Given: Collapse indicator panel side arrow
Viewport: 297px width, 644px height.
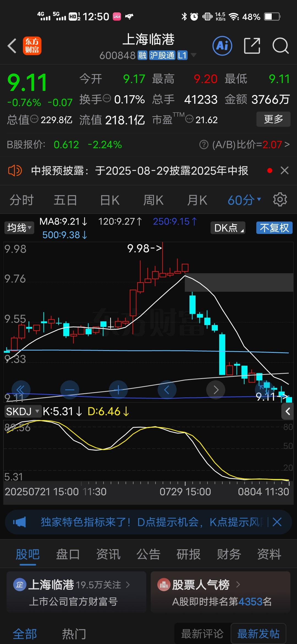Looking at the screenshot, I should click(x=288, y=411).
